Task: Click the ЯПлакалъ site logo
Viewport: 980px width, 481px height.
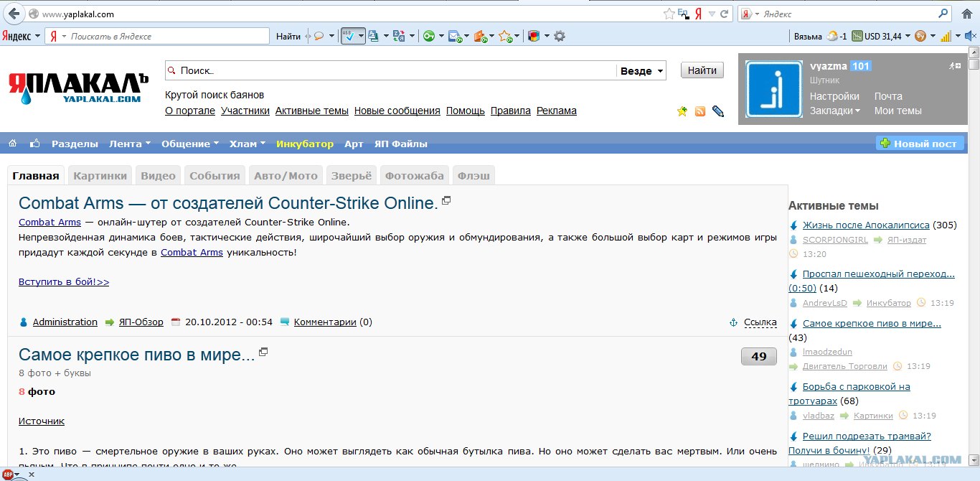Action: pyautogui.click(x=78, y=88)
